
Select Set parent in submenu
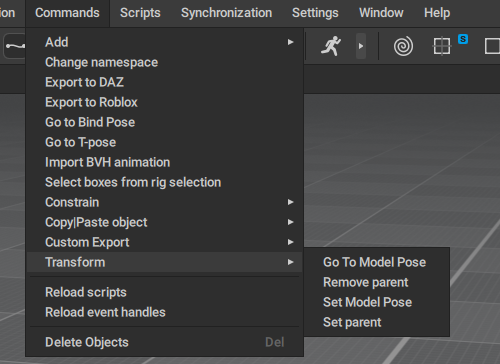click(x=377, y=322)
